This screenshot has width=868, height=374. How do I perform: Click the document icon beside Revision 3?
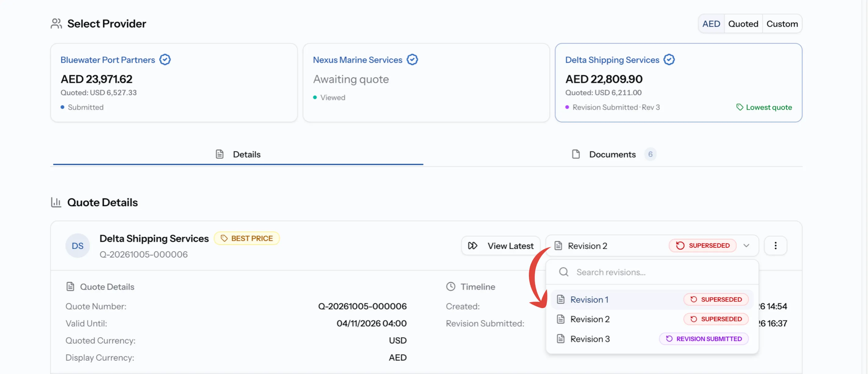(x=560, y=339)
